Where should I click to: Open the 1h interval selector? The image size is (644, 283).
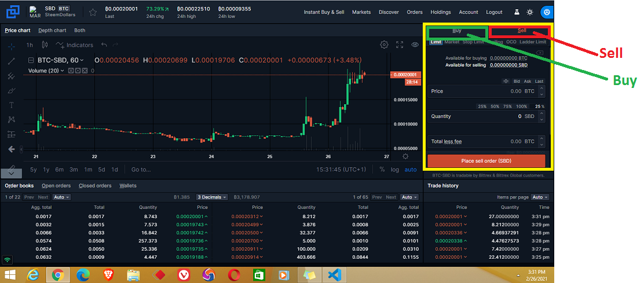30,45
